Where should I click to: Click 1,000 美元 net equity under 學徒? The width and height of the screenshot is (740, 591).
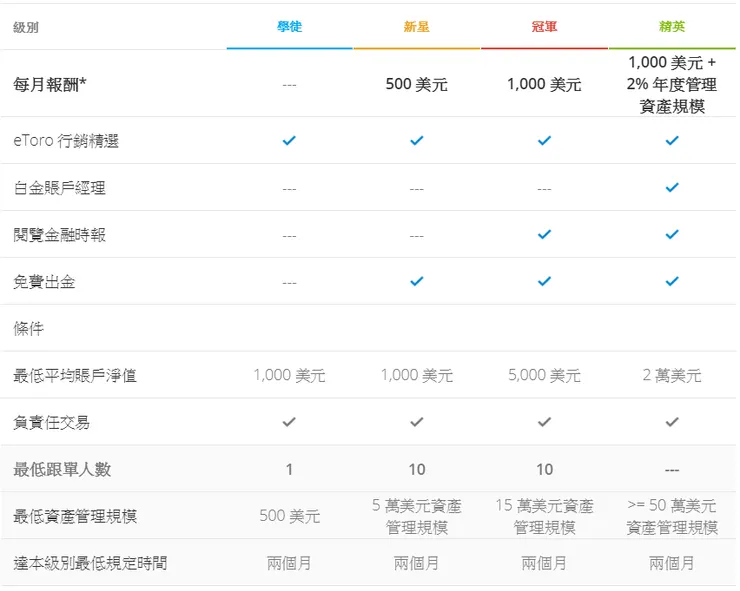point(289,375)
